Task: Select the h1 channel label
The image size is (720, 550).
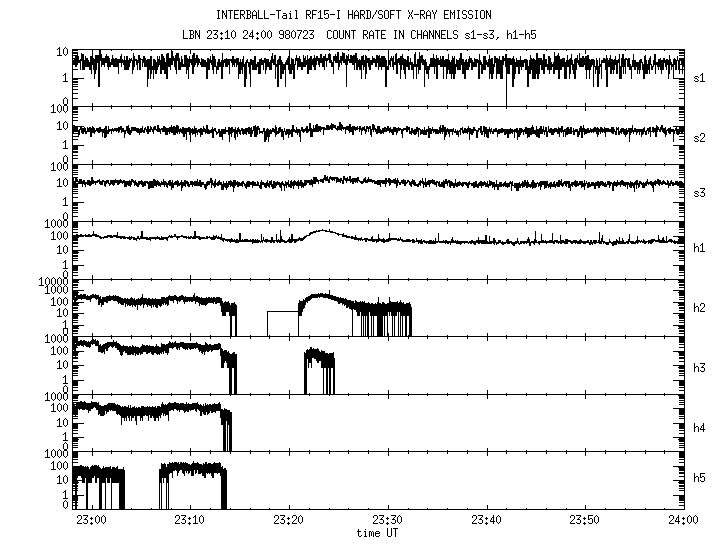Action: [699, 250]
